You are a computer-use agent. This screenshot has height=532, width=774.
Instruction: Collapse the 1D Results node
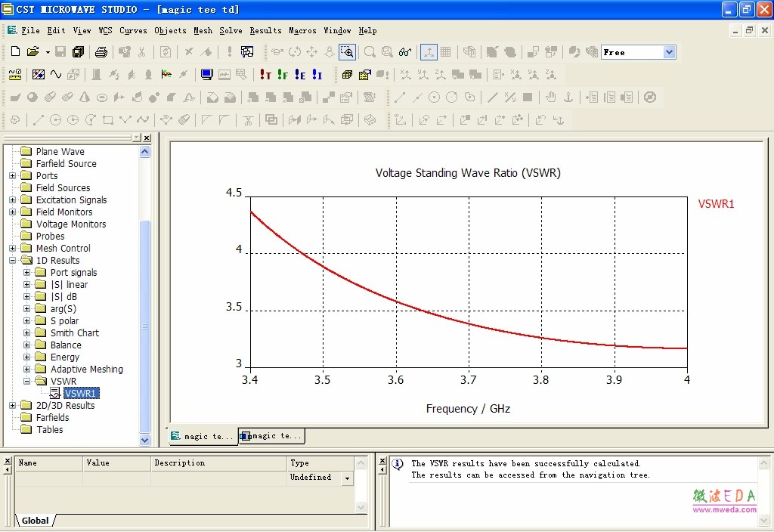12,260
